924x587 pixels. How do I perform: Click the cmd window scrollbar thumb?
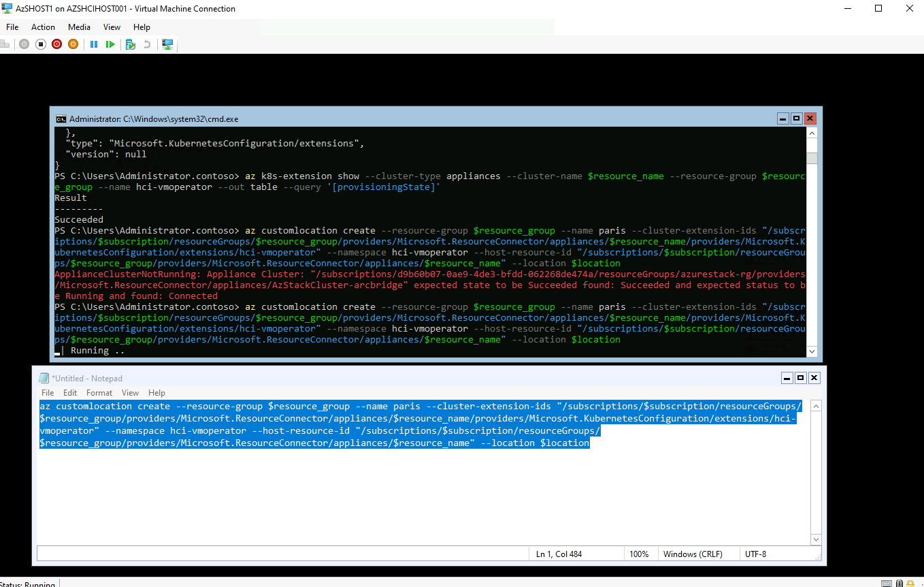[812, 159]
